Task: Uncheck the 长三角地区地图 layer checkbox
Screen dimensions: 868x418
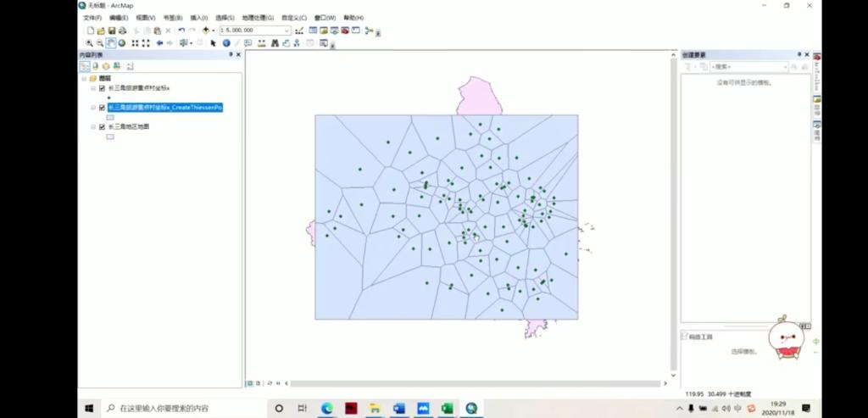Action: [x=102, y=126]
